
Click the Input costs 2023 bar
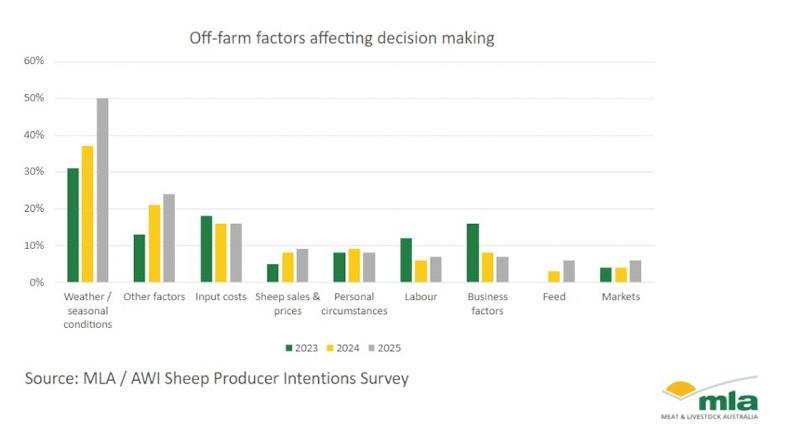tap(206, 249)
